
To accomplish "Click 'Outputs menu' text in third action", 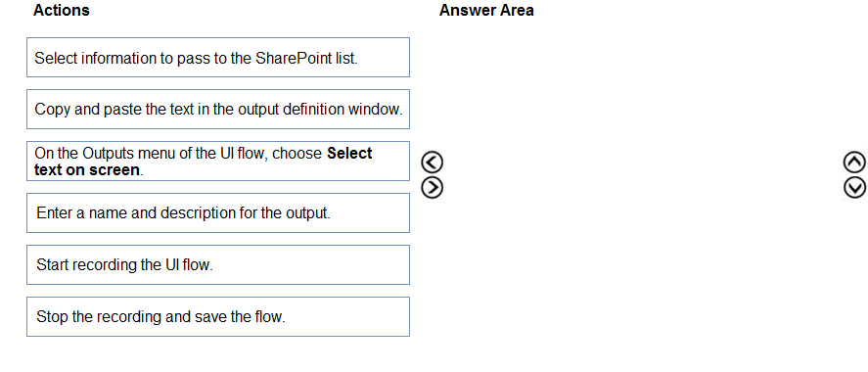I will pyautogui.click(x=129, y=154).
